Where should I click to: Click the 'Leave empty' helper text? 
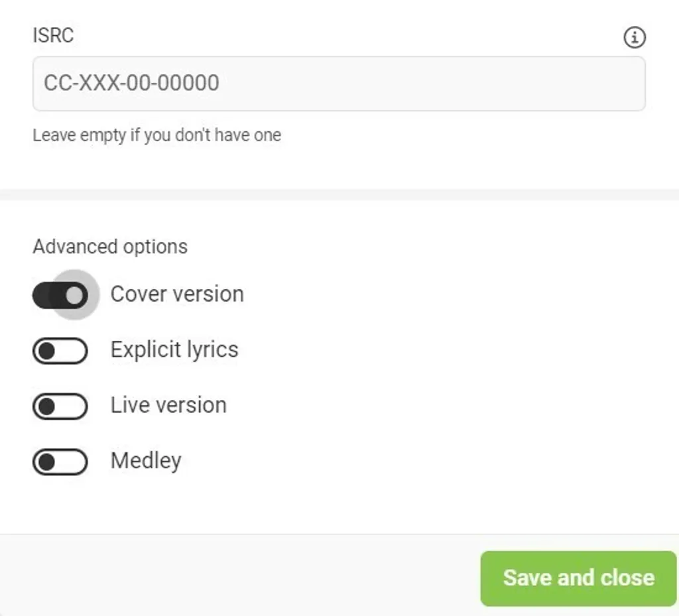coord(157,135)
